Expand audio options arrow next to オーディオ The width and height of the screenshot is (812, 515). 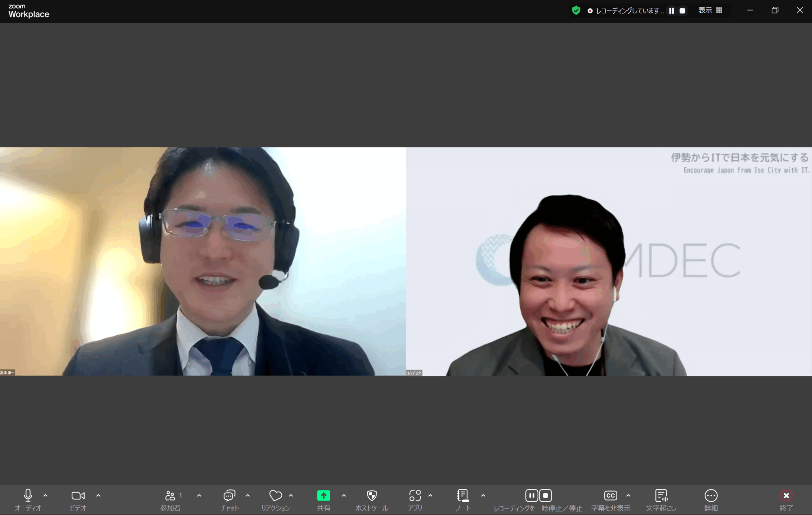click(x=45, y=495)
